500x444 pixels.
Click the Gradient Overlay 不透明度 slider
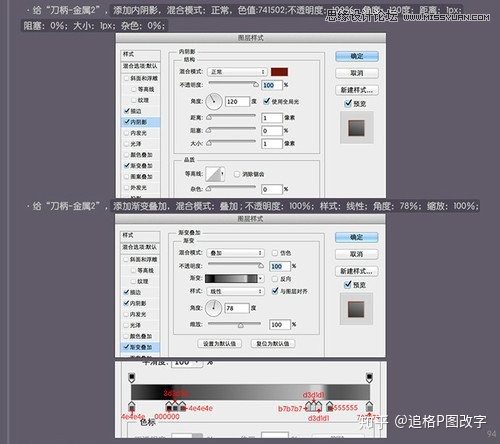(x=236, y=264)
